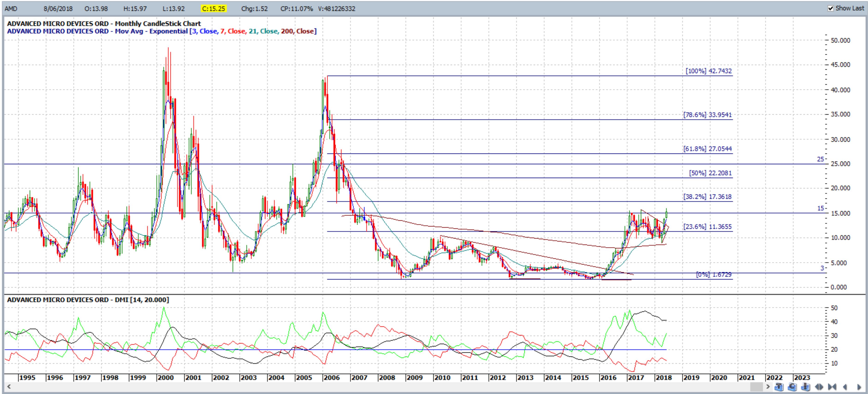The image size is (868, 394).
Task: Click the [78.6%] 33.9541 Fibonacci label
Action: (707, 115)
